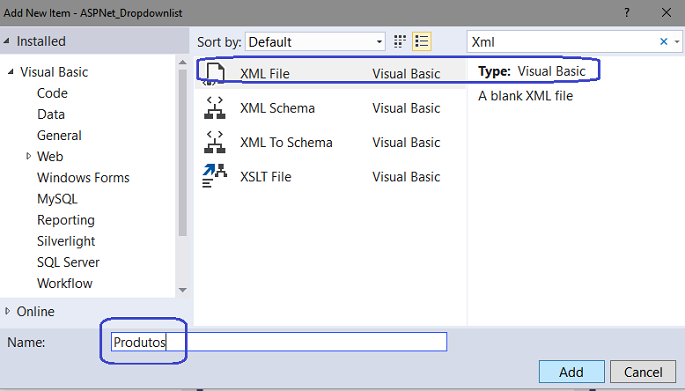
Task: Click the Cancel button
Action: click(x=643, y=372)
